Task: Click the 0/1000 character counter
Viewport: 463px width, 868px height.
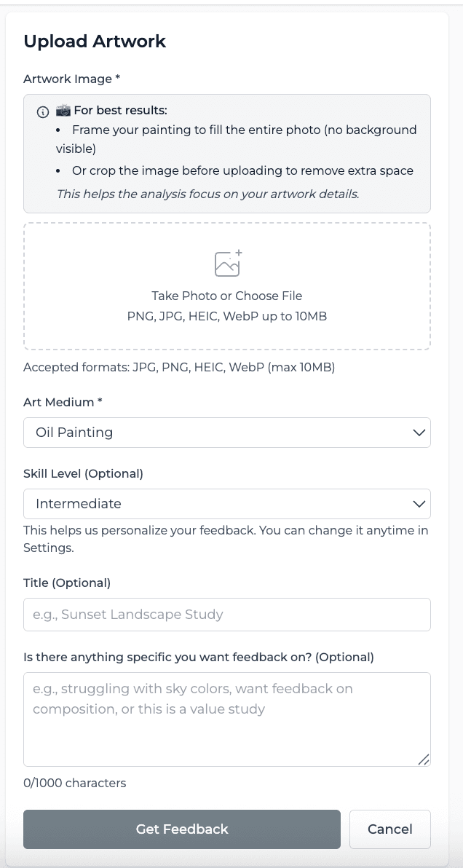Action: [74, 784]
